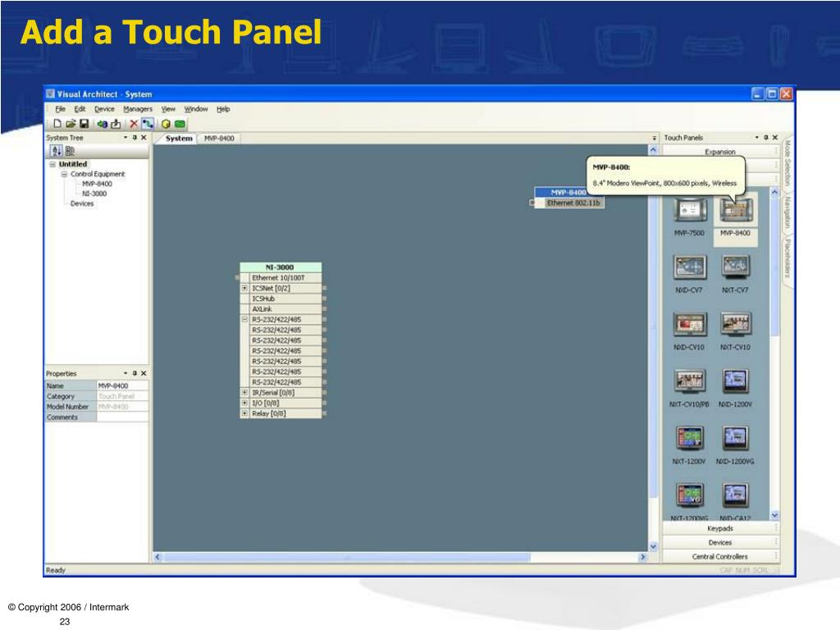Select the Ethernet 802.11b port on MVP-8400
Image resolution: width=840 pixels, height=630 pixels.
coord(573,203)
